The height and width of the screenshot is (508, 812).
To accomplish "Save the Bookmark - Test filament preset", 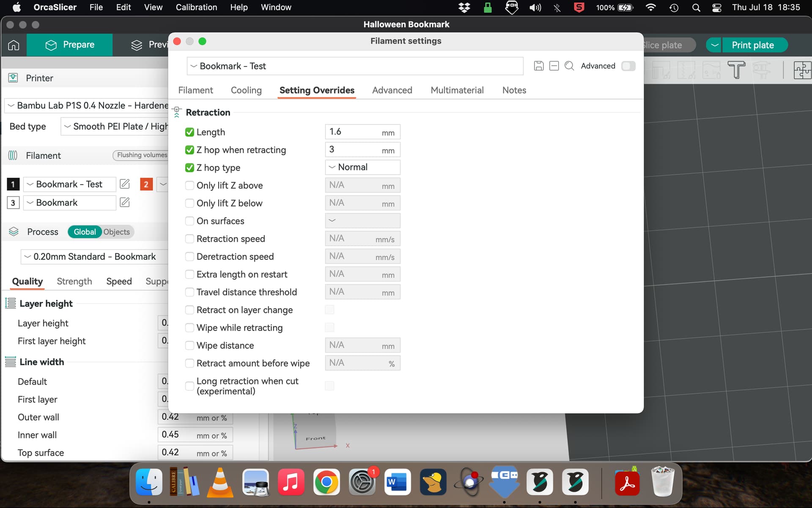I will (x=538, y=66).
